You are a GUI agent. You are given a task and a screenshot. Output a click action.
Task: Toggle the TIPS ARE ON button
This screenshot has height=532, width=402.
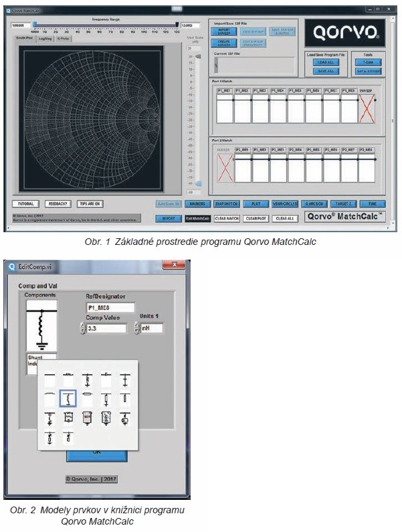pos(90,204)
